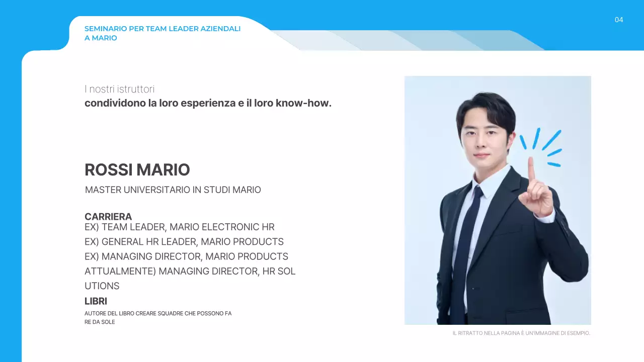
Task: Click the page number 04
Action: (619, 20)
